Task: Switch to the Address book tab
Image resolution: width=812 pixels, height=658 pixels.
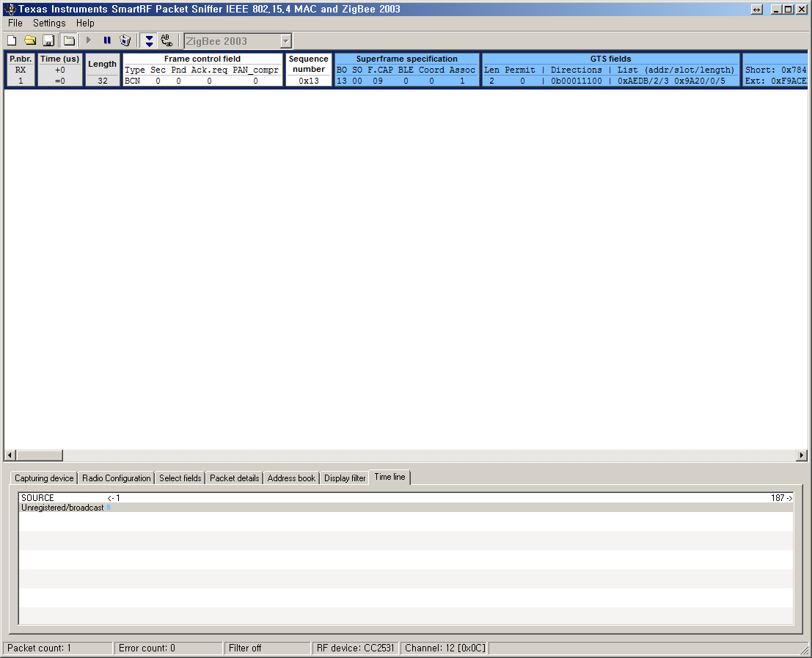Action: [x=291, y=478]
